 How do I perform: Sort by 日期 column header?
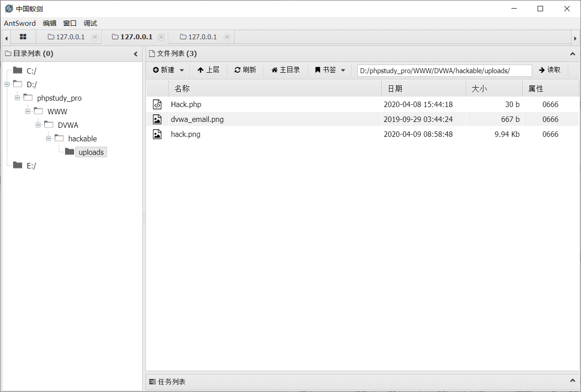click(424, 89)
